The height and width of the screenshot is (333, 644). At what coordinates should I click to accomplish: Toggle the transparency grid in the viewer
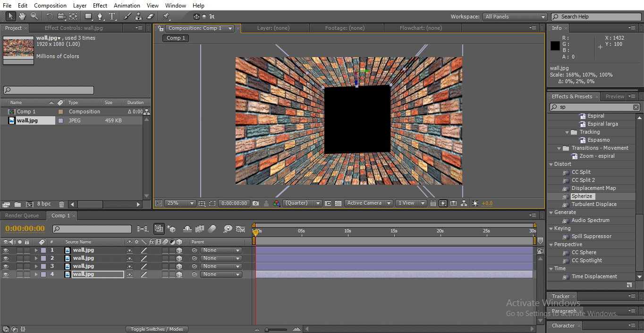[x=338, y=203]
